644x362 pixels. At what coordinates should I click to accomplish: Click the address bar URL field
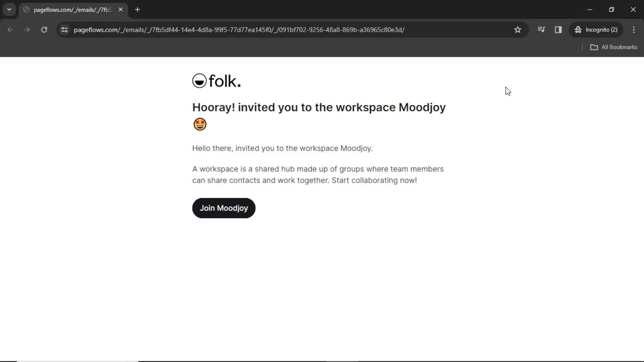tap(239, 30)
